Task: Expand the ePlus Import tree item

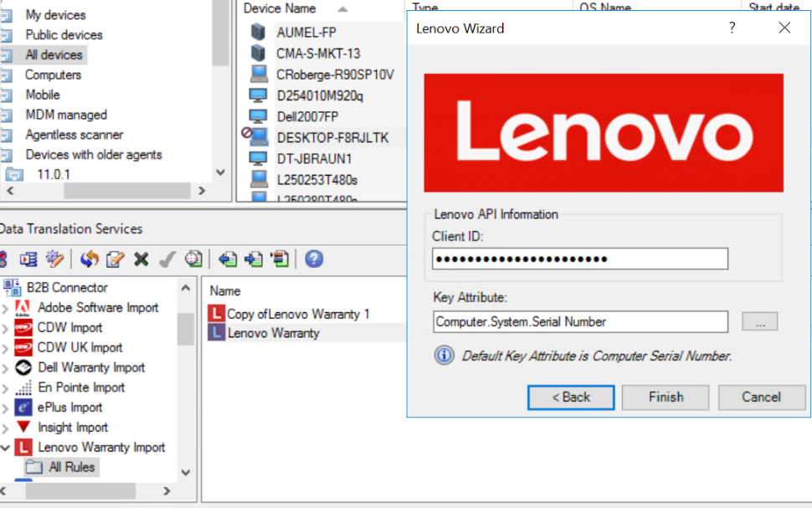Action: 6,408
